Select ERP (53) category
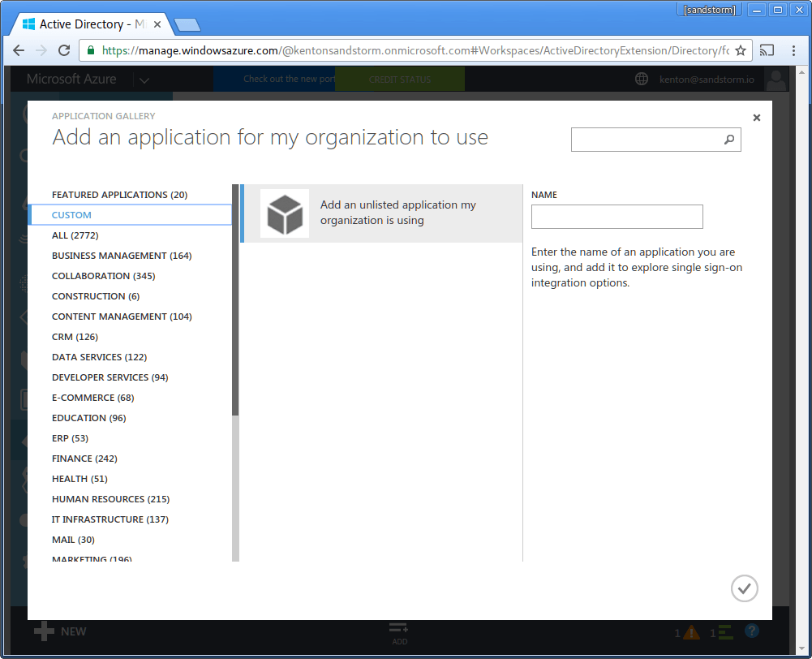 70,437
